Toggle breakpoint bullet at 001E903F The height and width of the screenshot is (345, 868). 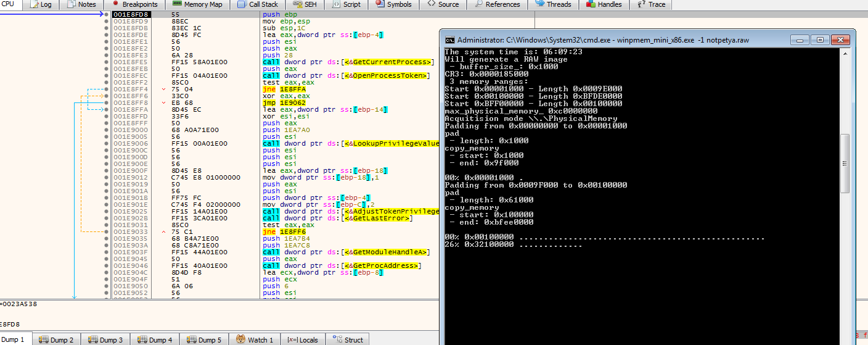[x=106, y=252]
